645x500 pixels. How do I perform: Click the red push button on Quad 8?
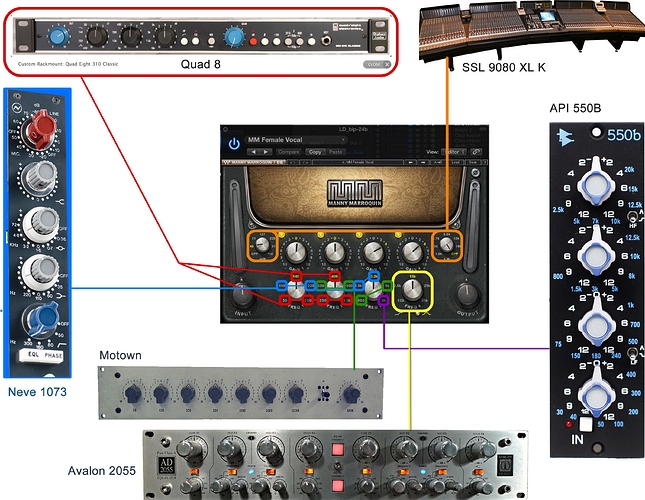click(253, 41)
